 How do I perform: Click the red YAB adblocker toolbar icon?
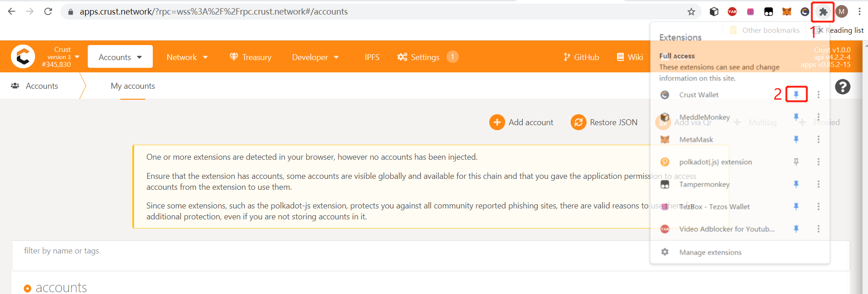coord(732,12)
